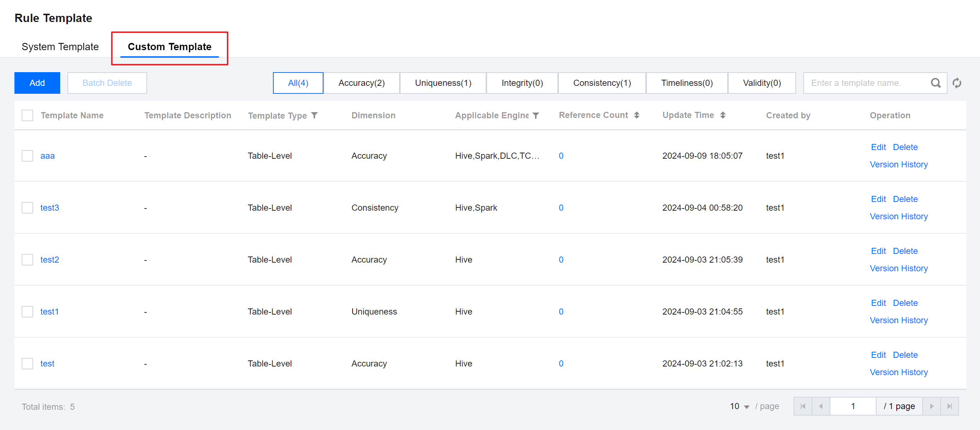
Task: Click Delete link for test1 row
Action: (905, 303)
